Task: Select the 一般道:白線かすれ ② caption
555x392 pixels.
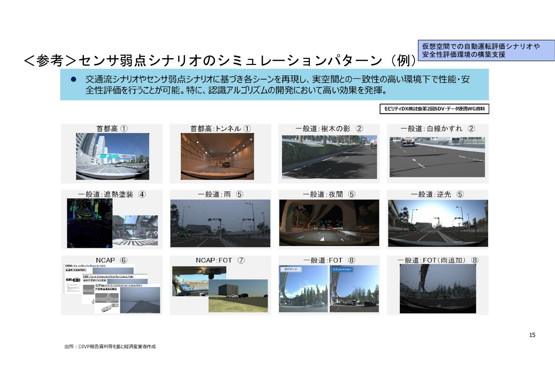Action: 437,128
